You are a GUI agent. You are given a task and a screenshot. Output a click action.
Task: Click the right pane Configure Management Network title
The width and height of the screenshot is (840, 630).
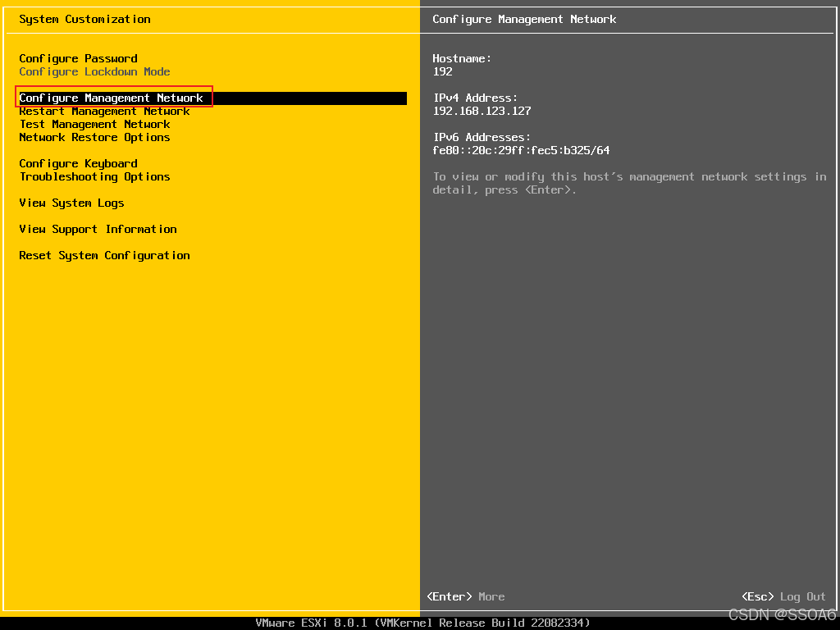coord(524,20)
